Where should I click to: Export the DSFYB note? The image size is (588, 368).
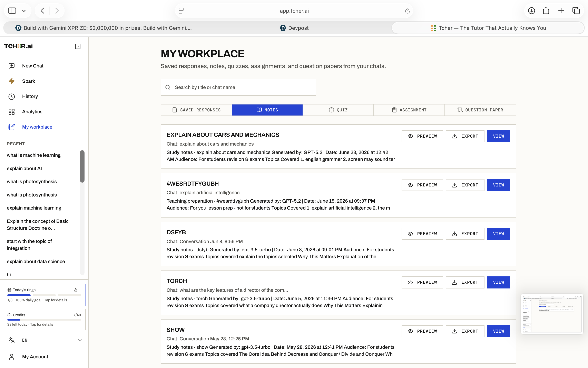pos(465,234)
